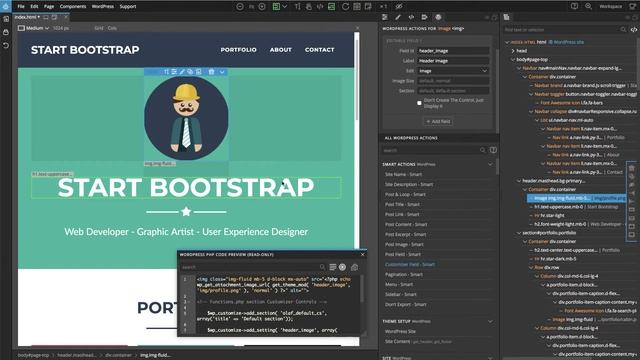Click the help icon near Workspace

point(574,6)
